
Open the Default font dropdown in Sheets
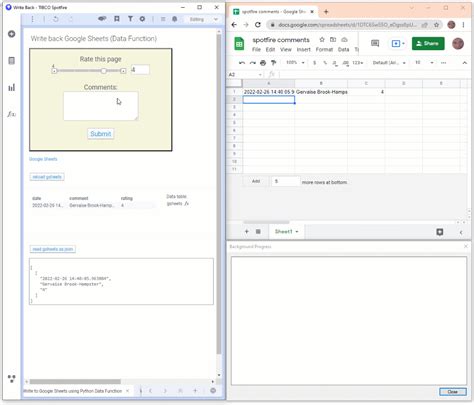(x=389, y=63)
